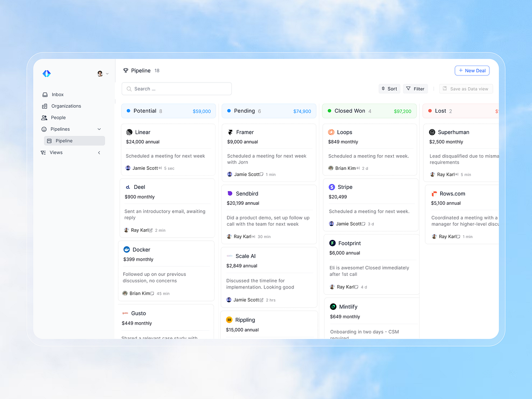This screenshot has width=532, height=399.
Task: Click the Organizations building icon
Action: click(44, 106)
